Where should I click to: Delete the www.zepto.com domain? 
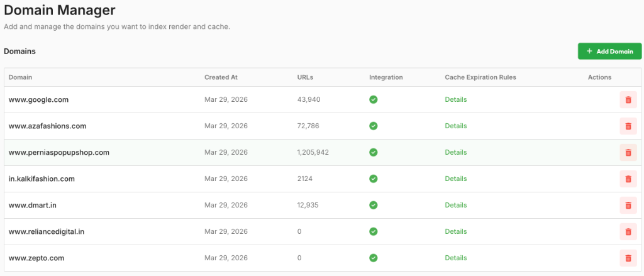[628, 258]
